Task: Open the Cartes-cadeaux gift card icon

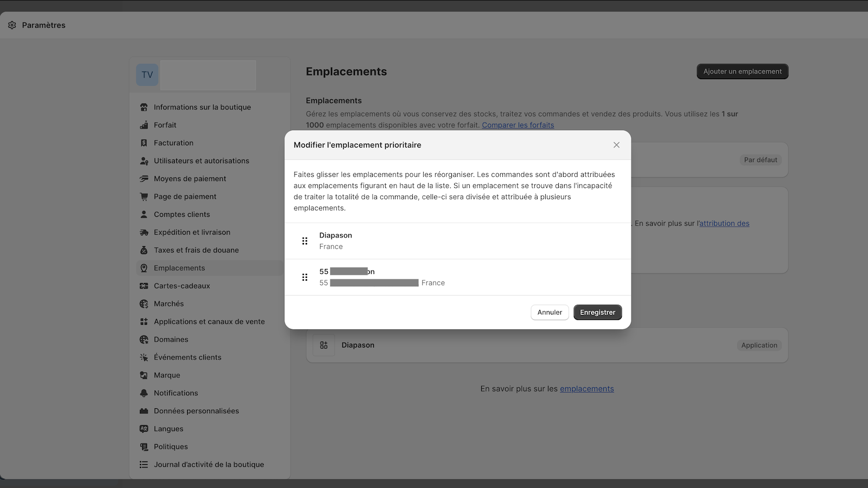Action: pyautogui.click(x=144, y=286)
